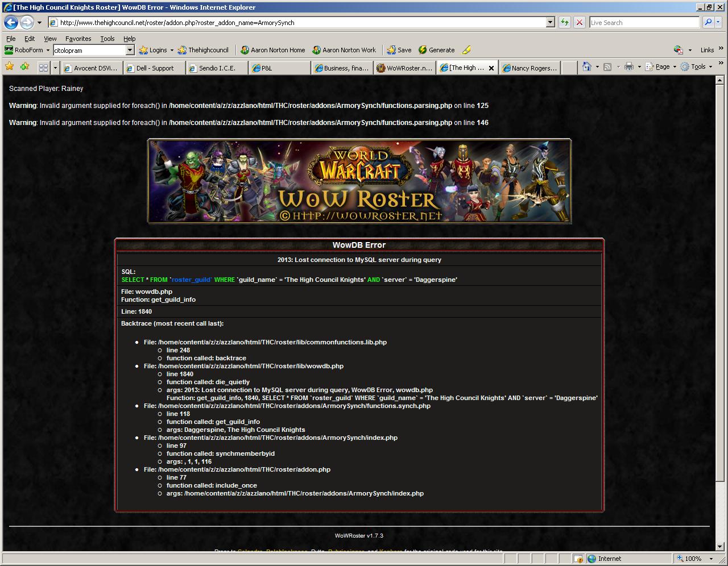Viewport: 728px width, 566px height.
Task: Open the recent pages dropdown arrow
Action: point(39,23)
